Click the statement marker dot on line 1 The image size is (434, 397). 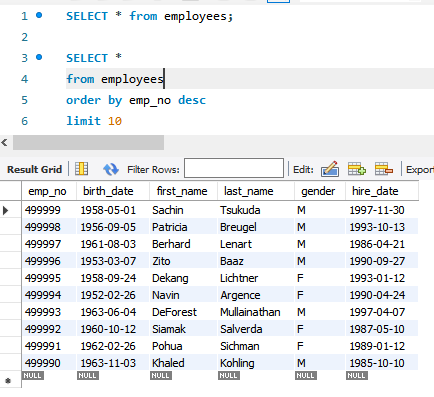tap(39, 15)
